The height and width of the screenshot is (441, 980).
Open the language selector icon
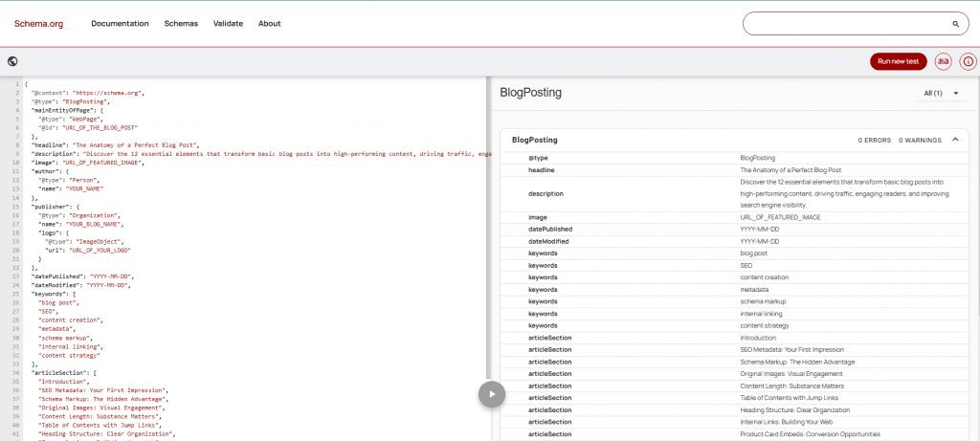click(x=943, y=61)
